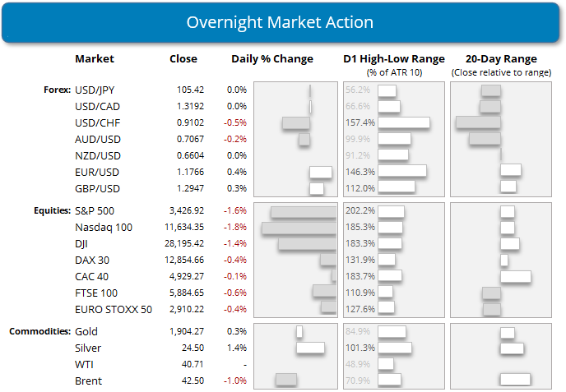Viewport: 566px width, 392px height.
Task: Click the DJI -1.4% change value
Action: [236, 244]
